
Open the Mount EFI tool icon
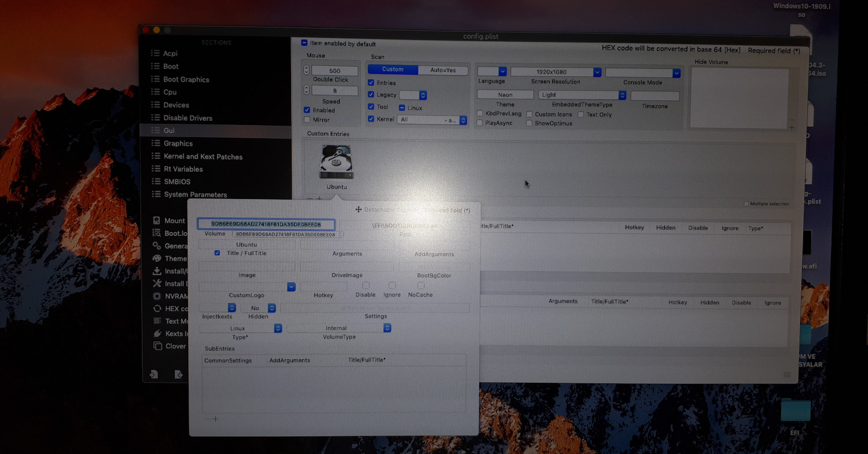click(157, 220)
